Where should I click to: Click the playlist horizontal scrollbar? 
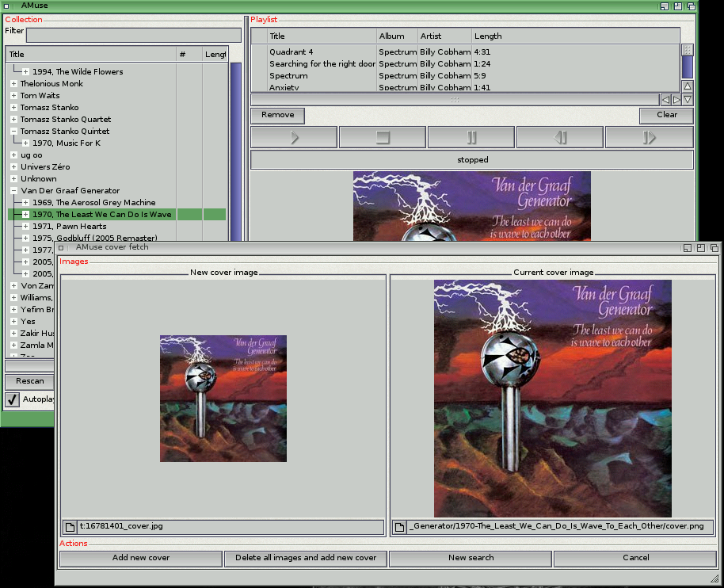[455, 99]
